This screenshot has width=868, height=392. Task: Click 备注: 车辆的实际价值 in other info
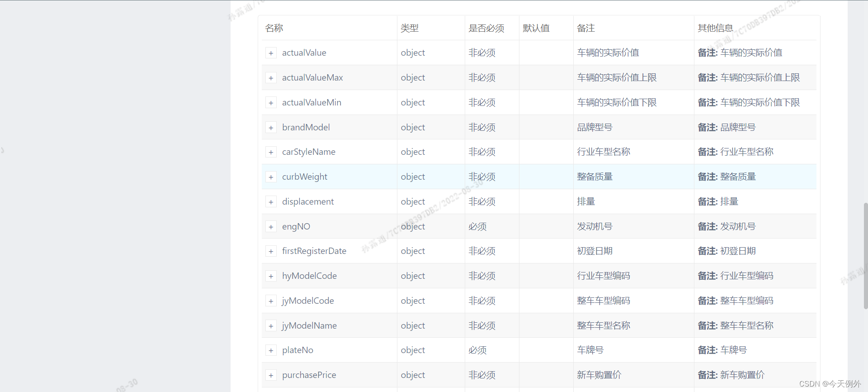740,53
